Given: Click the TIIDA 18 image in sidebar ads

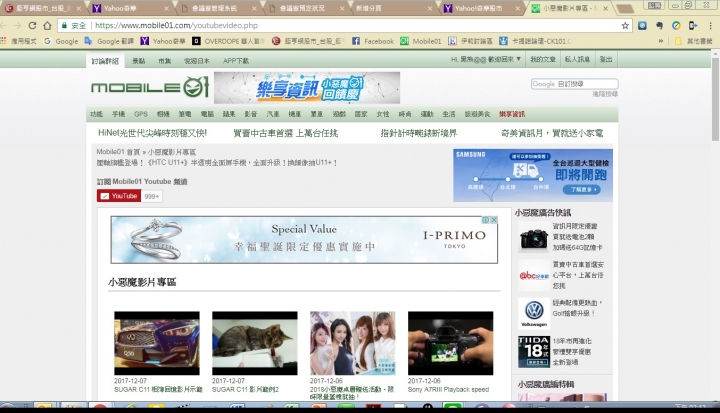Looking at the screenshot, I should (x=534, y=351).
